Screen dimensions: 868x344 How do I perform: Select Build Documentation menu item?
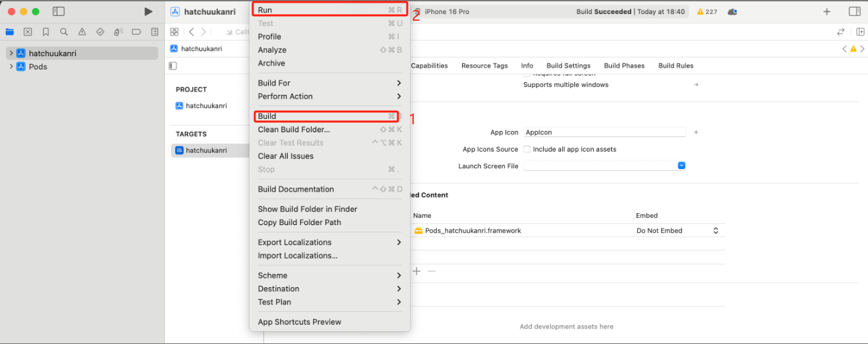(330, 189)
